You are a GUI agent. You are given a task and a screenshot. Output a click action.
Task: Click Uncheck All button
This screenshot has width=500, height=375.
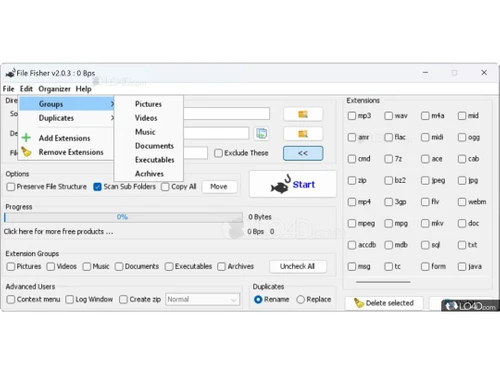pyautogui.click(x=297, y=266)
